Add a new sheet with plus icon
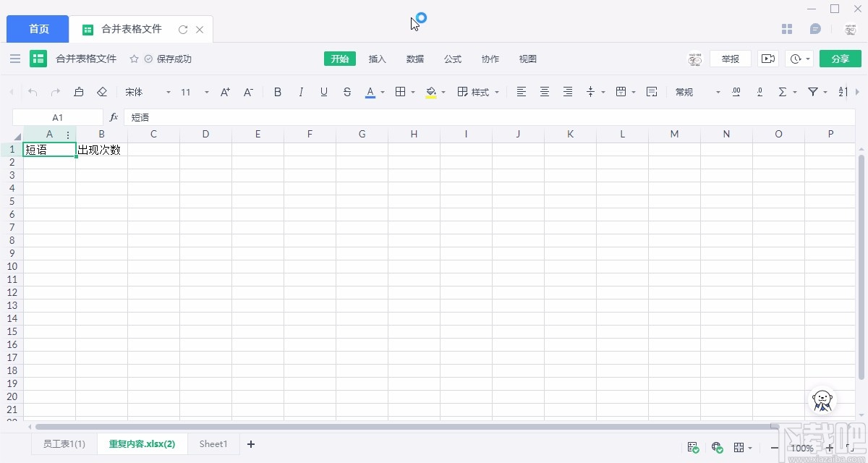The image size is (868, 463). point(251,444)
